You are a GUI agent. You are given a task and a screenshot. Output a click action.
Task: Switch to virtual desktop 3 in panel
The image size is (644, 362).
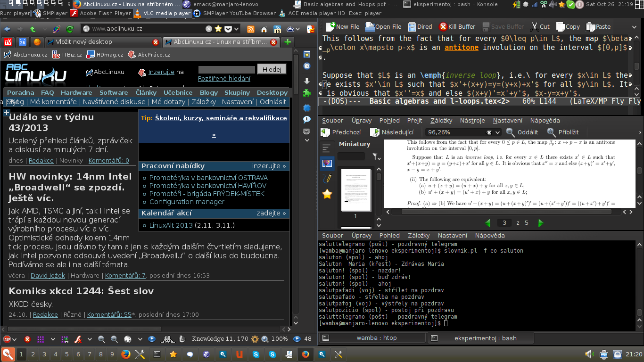[x=44, y=354]
